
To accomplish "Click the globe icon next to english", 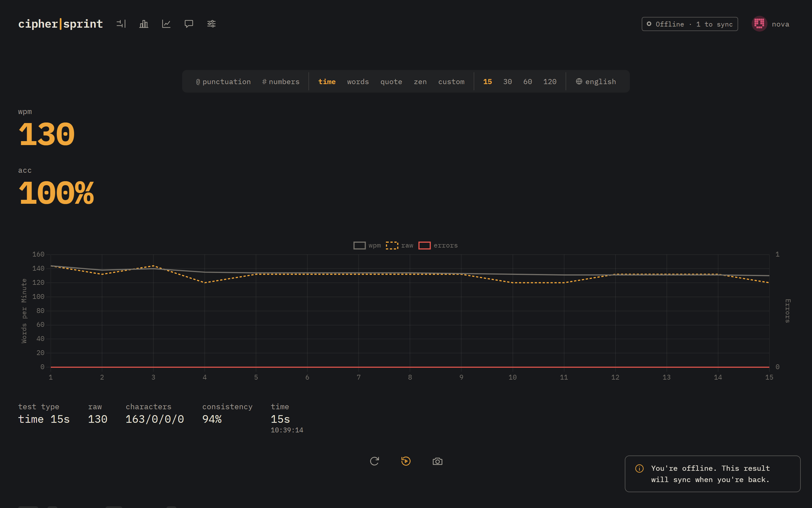I will 579,81.
